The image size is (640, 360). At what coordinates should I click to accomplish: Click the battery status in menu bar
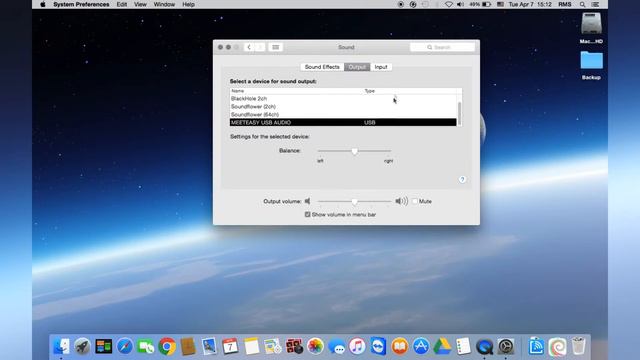pyautogui.click(x=480, y=4)
